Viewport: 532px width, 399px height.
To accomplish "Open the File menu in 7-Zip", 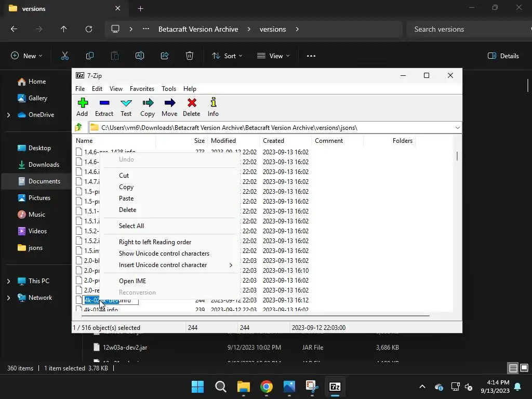I will [x=80, y=88].
